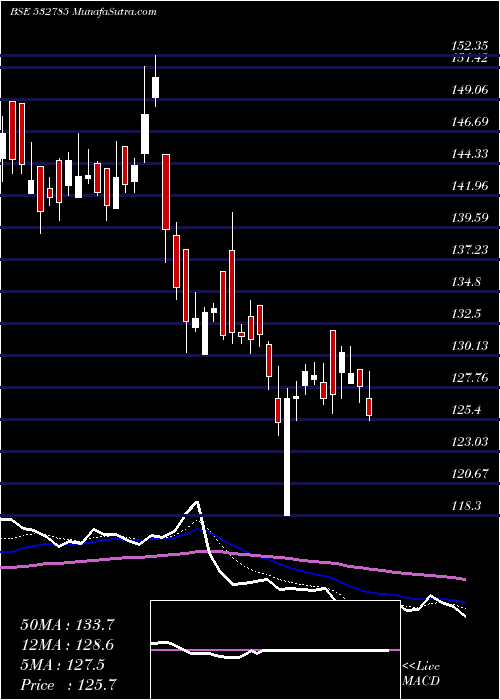Click the 123.03 price level label

[469, 442]
